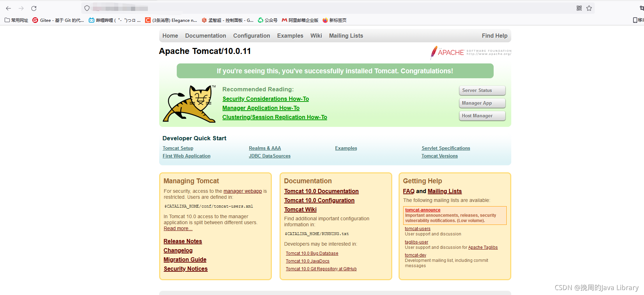644x295 pixels.
Task: Open Configuration in the navigation bar
Action: click(x=251, y=36)
